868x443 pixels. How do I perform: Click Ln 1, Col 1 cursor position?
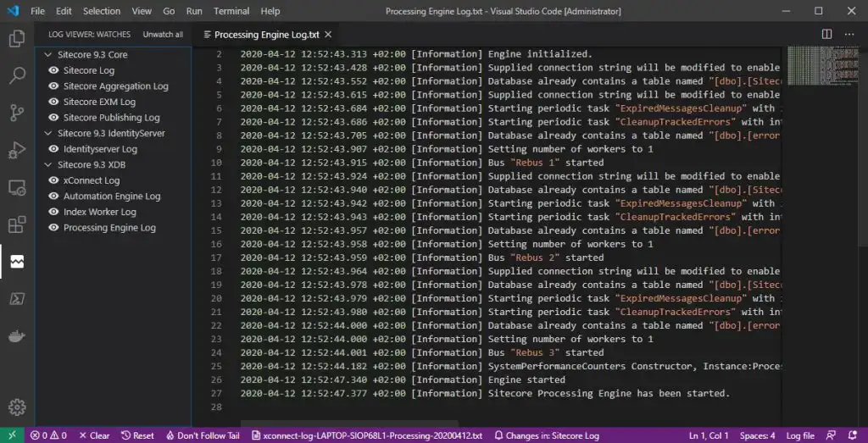point(709,435)
